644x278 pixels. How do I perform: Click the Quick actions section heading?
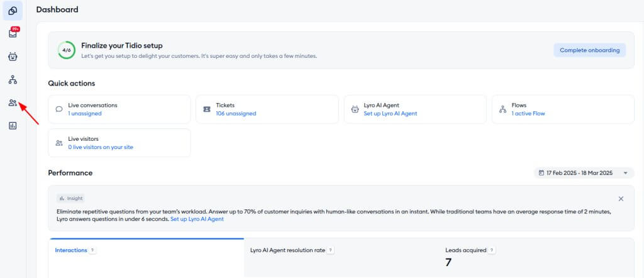tap(72, 84)
